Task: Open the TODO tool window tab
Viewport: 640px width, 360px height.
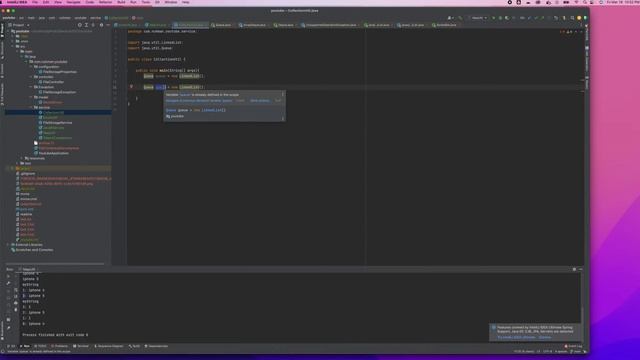Action: pyautogui.click(x=40, y=346)
